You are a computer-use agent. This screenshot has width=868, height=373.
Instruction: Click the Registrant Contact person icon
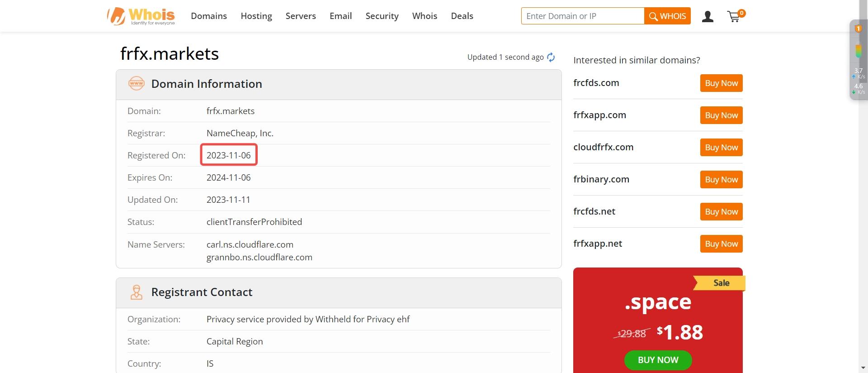[136, 292]
